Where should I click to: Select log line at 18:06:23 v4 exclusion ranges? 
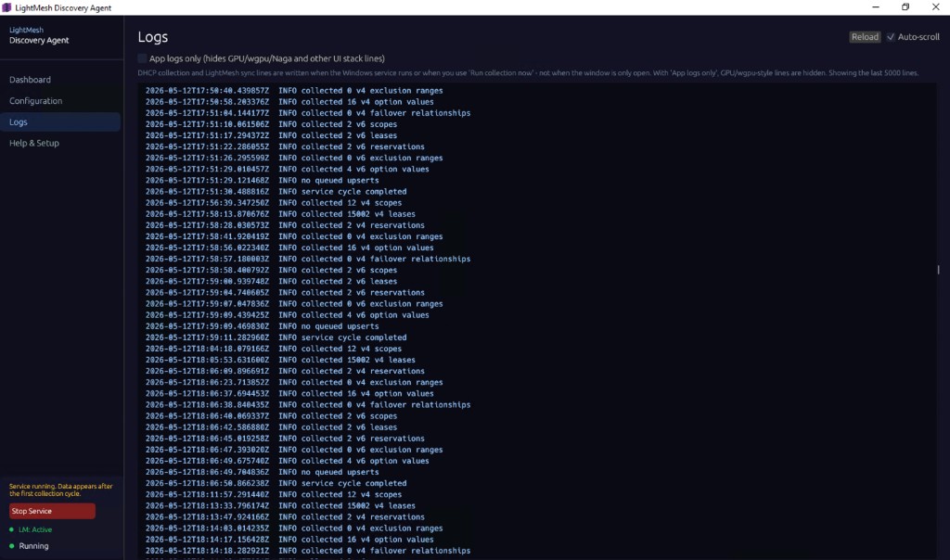[294, 382]
